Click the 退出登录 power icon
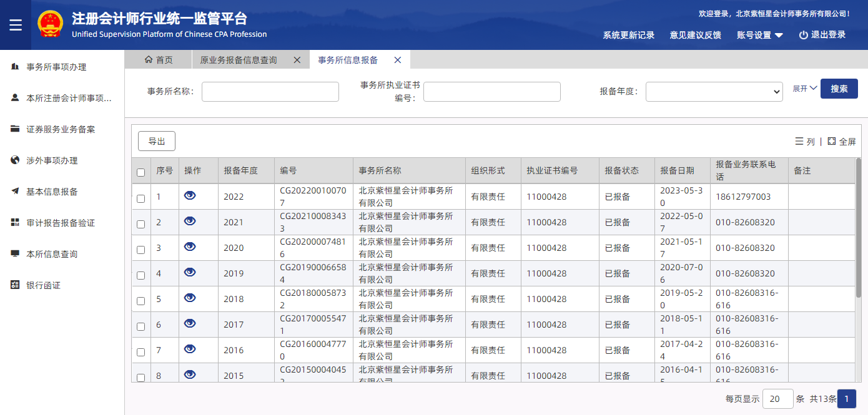Image resolution: width=868 pixels, height=415 pixels. [803, 36]
